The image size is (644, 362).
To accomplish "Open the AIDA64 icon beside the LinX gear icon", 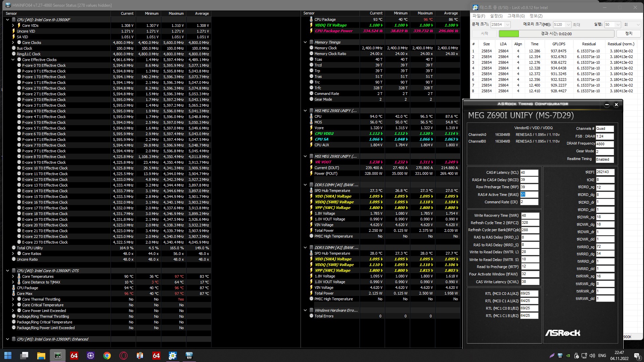I will point(156,355).
